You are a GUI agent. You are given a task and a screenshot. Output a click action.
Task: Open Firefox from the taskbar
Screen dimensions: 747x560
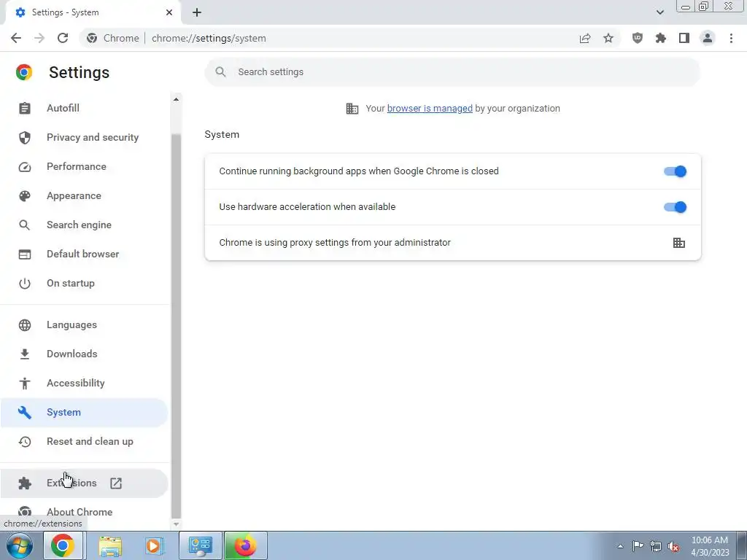(246, 545)
